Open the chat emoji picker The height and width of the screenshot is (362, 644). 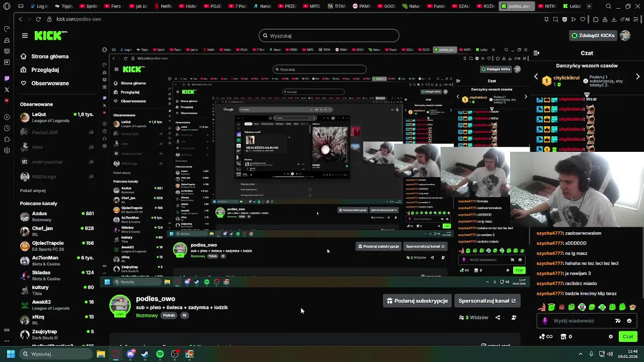click(x=629, y=321)
